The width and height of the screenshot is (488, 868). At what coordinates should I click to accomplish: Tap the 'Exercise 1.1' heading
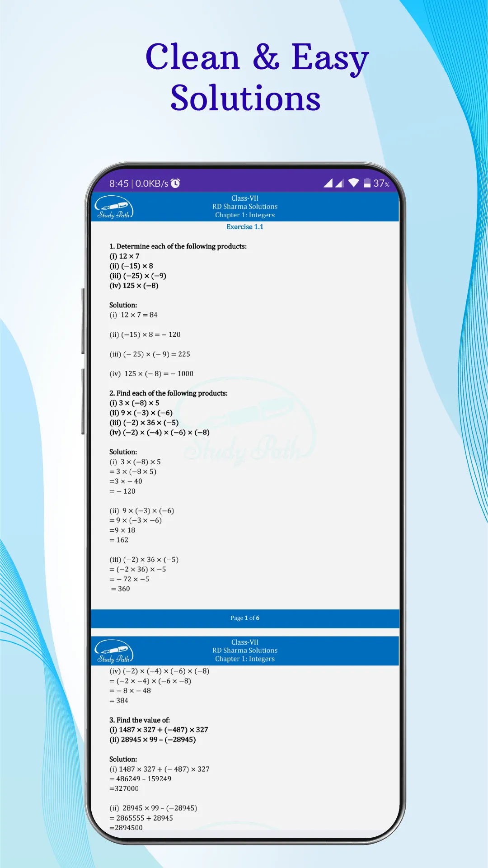coord(245,227)
